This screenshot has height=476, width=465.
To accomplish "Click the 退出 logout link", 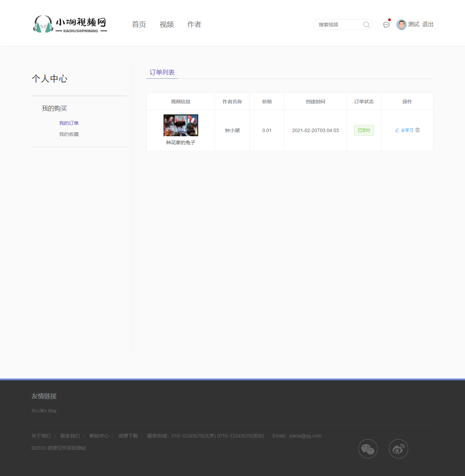I will [x=428, y=24].
